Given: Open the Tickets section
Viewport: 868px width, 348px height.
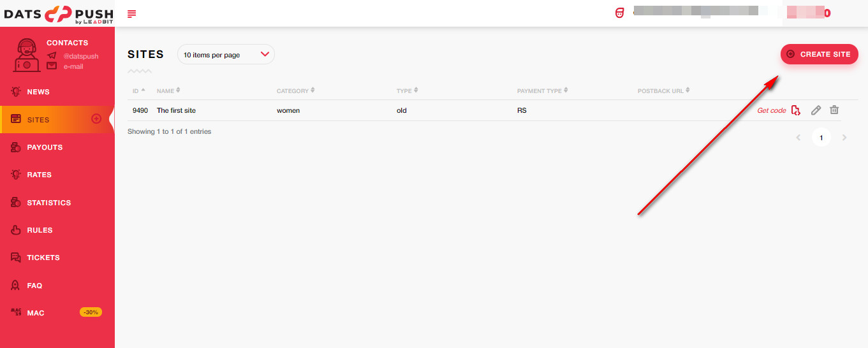Looking at the screenshot, I should [x=43, y=257].
